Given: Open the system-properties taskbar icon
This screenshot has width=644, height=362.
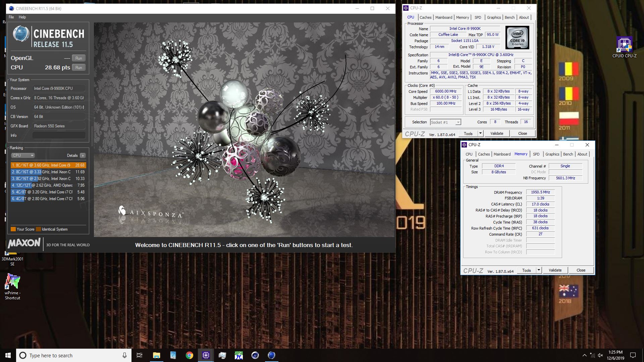Looking at the screenshot, I should point(222,355).
